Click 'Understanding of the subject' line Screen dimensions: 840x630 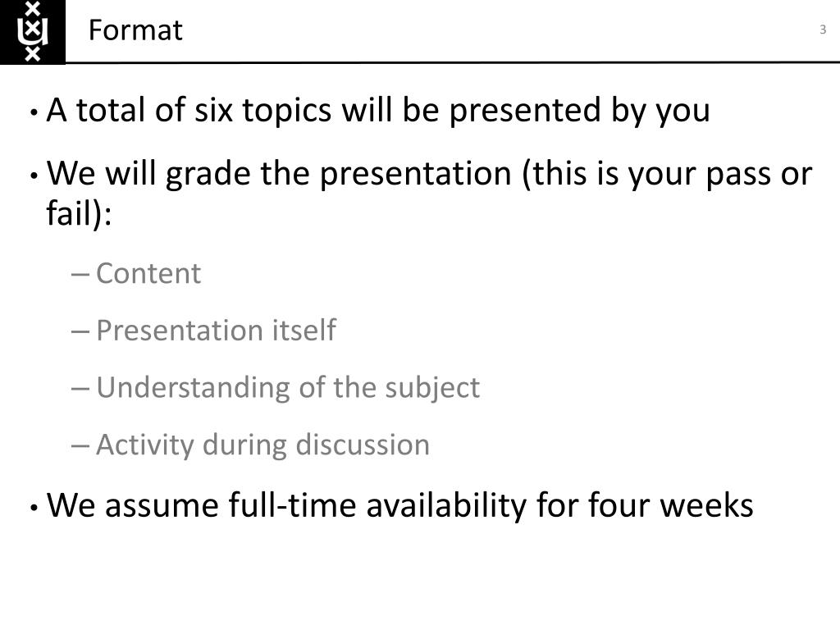click(288, 388)
